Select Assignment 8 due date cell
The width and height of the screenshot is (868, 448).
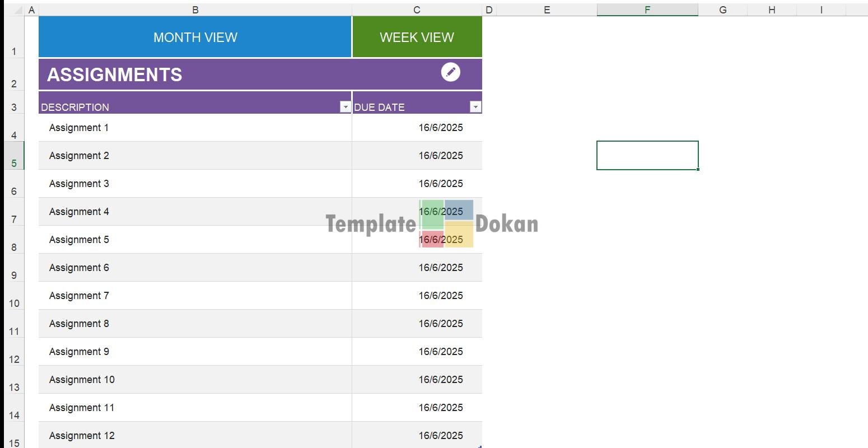417,324
